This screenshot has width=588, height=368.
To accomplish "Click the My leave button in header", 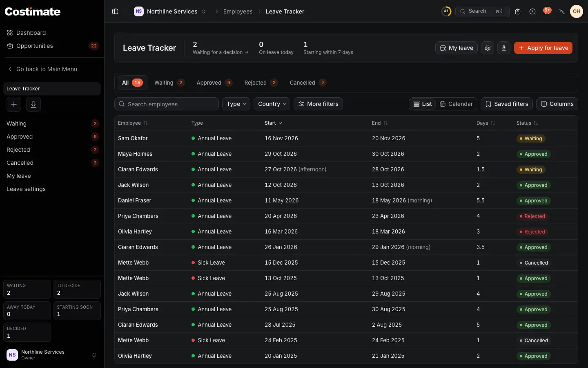I will pos(457,48).
